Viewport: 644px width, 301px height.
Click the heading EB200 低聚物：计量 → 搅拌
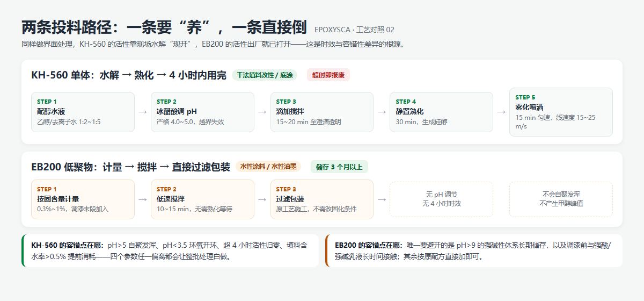tap(130, 167)
